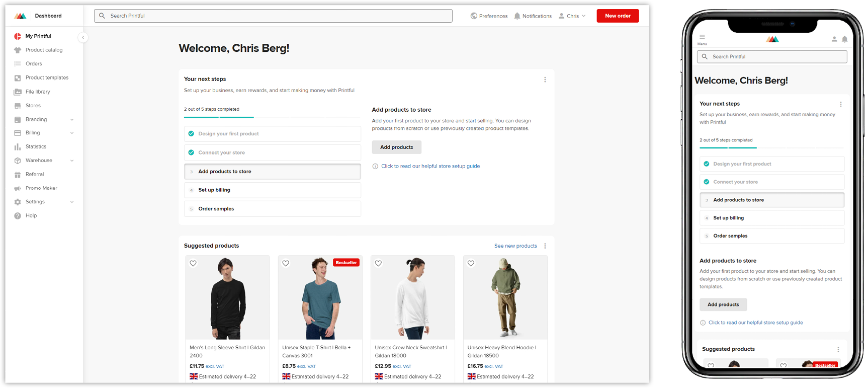Click the phone Add products button
Image resolution: width=868 pixels, height=388 pixels.
723,304
